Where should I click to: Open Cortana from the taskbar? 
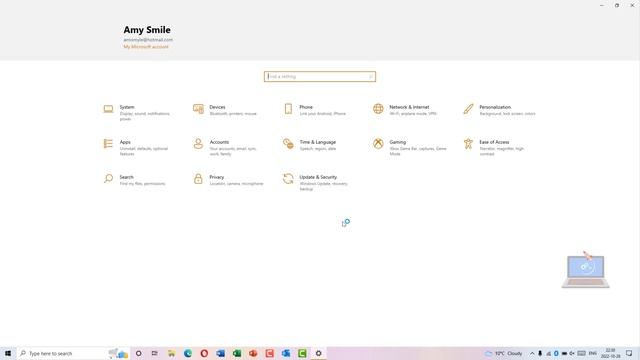point(138,353)
